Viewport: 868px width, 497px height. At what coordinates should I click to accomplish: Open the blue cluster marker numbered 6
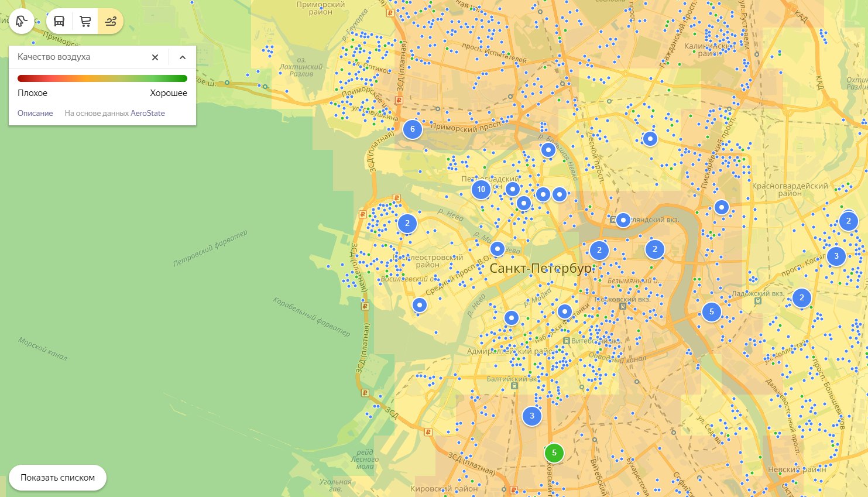point(413,129)
